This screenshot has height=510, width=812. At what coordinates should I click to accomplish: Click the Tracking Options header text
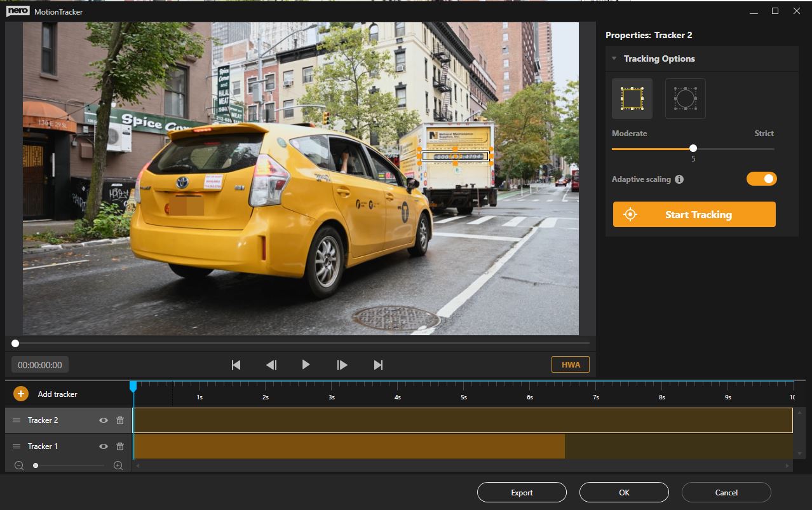click(660, 59)
